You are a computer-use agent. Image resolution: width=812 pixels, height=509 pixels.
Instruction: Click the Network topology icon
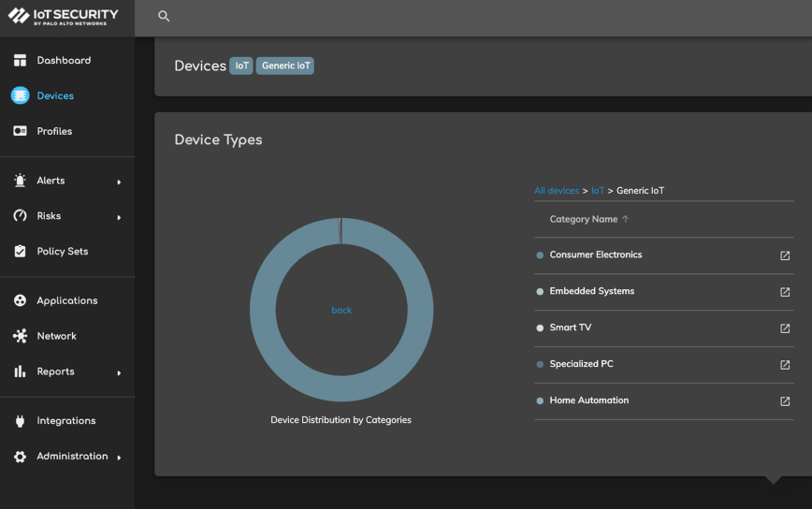tap(20, 336)
